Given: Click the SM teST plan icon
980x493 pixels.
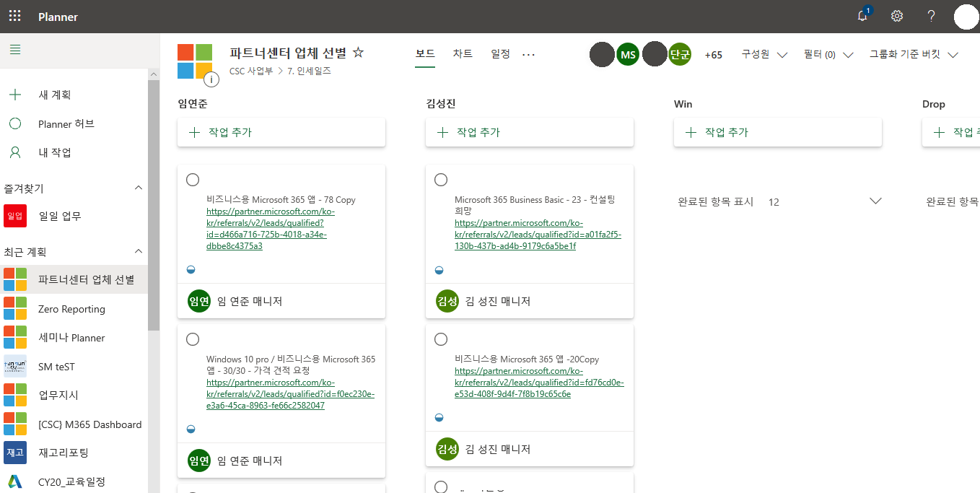Looking at the screenshot, I should coord(15,367).
